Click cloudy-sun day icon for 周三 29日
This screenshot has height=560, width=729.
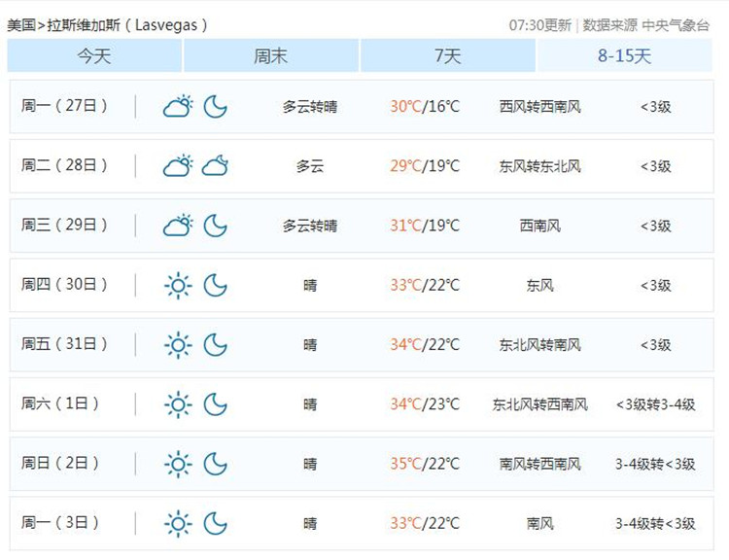pos(178,226)
